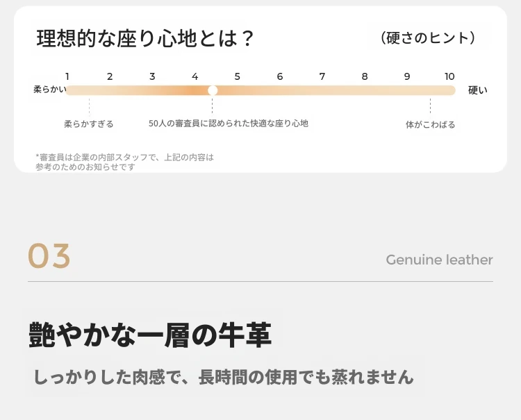Screen dimensions: 521x420
Task: Click the (硬さのヒント) hint label
Action: coord(429,38)
